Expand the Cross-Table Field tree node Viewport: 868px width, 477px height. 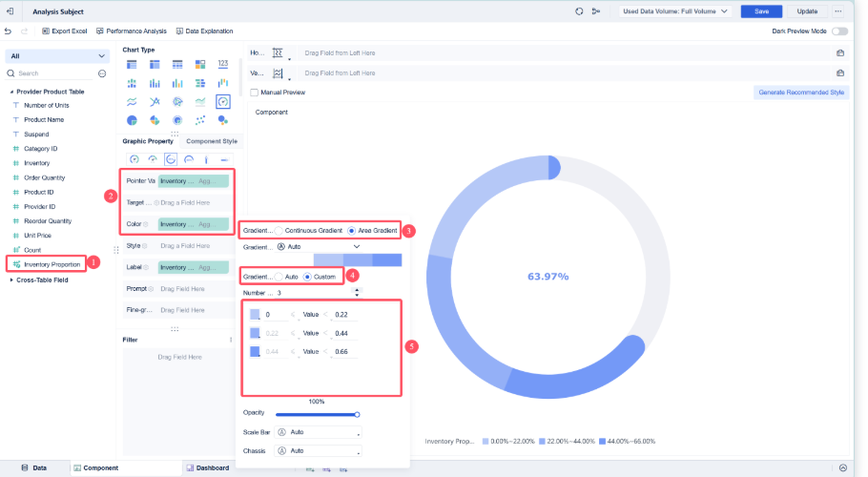pos(12,280)
